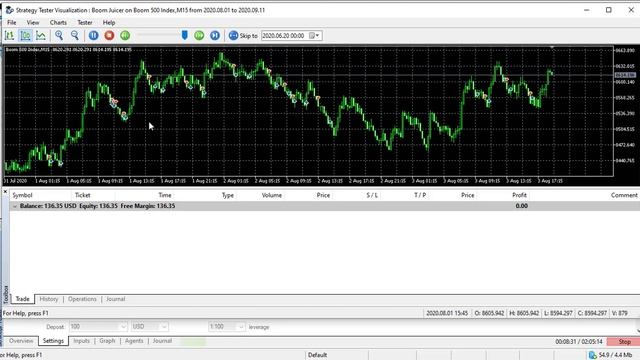This screenshot has width=640, height=360.
Task: Sort by Volume column header
Action: click(x=272, y=195)
